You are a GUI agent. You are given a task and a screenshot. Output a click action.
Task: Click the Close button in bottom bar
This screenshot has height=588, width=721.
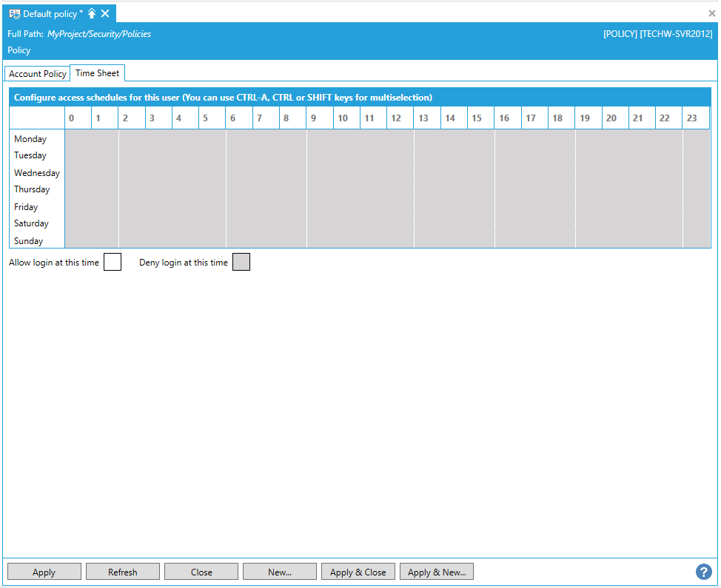click(201, 572)
